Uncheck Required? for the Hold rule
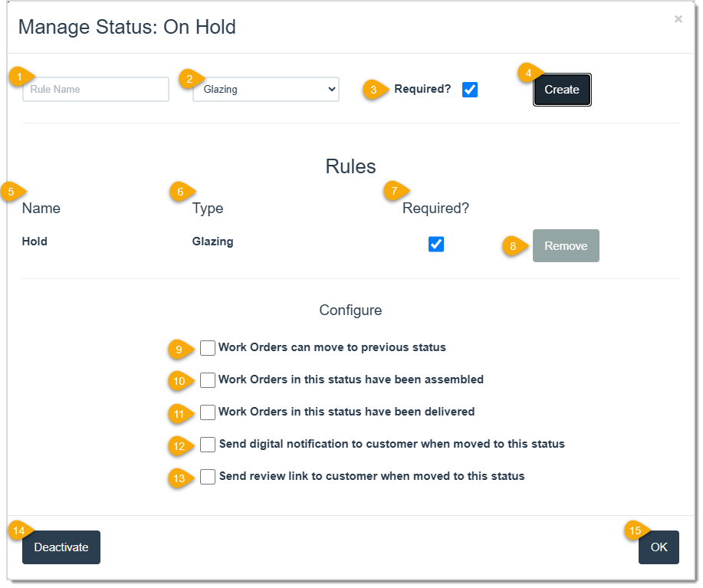This screenshot has width=703, height=588. 436,244
